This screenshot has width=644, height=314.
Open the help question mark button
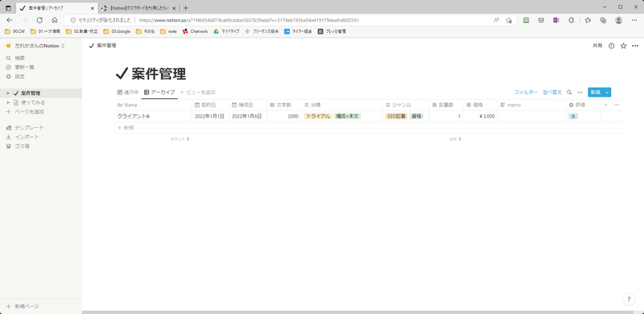tap(629, 300)
